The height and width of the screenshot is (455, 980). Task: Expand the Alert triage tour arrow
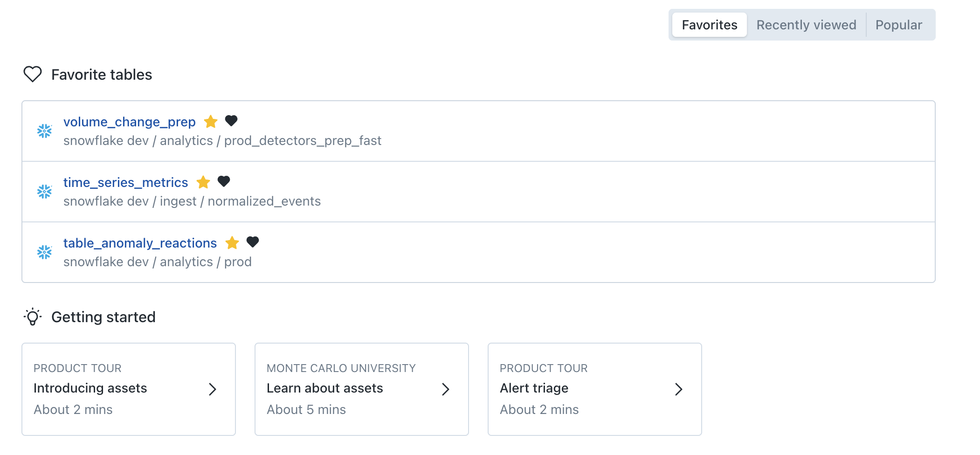click(x=679, y=389)
